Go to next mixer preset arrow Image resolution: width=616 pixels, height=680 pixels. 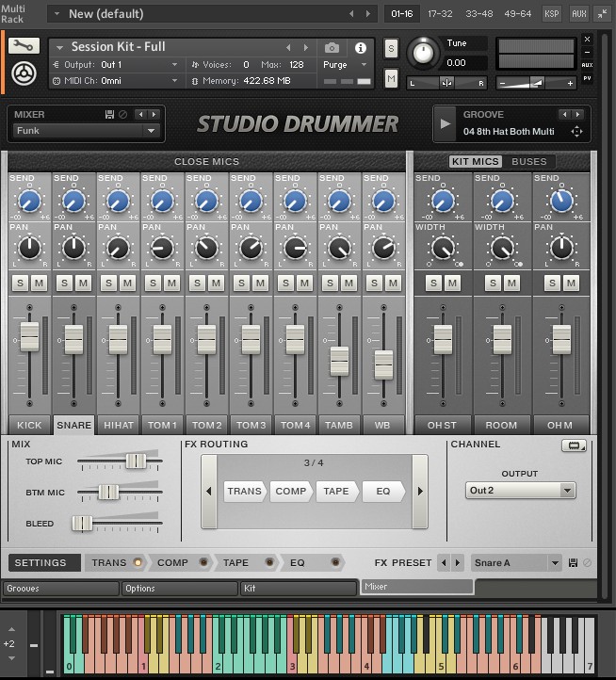click(x=154, y=115)
